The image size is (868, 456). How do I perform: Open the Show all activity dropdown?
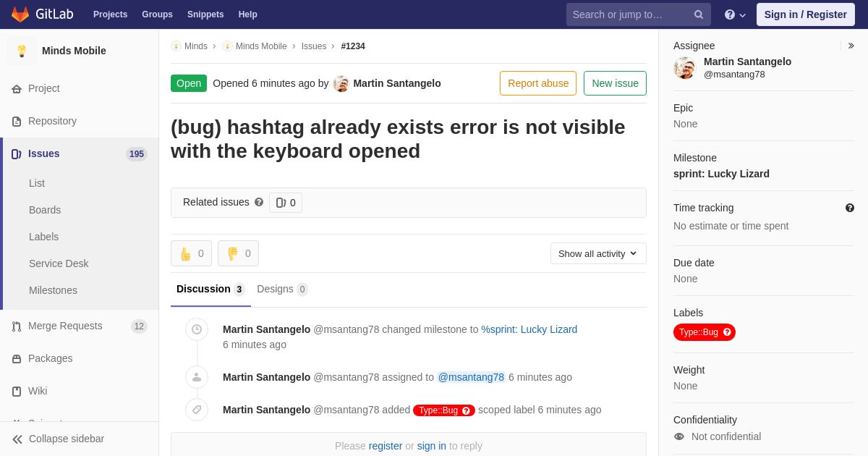pyautogui.click(x=598, y=253)
